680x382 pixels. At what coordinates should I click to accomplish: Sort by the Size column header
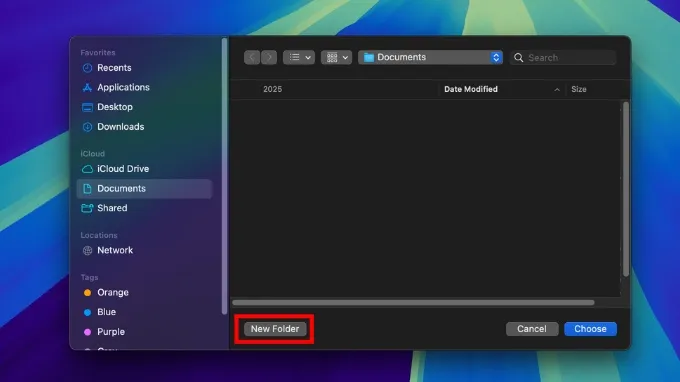(x=579, y=89)
